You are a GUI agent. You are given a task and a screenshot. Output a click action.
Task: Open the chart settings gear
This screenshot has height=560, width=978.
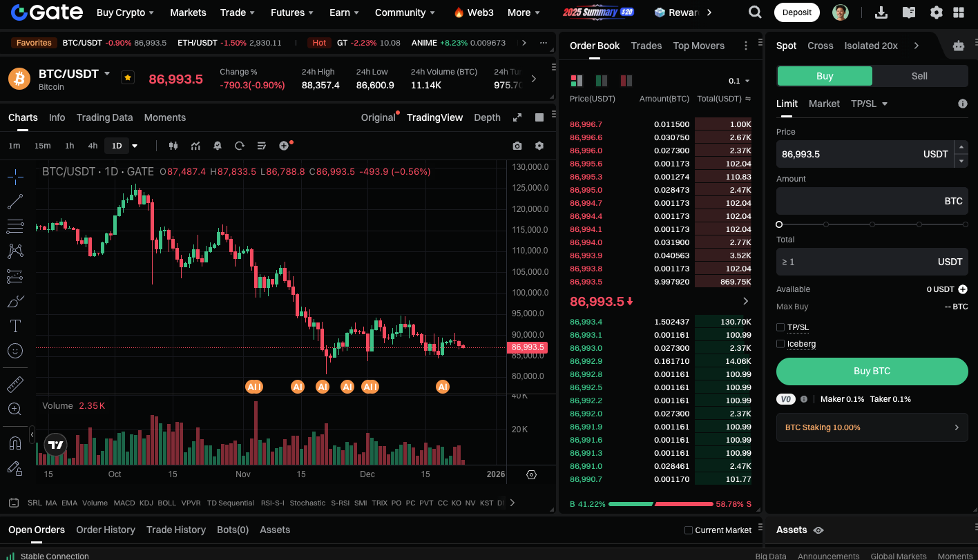pos(539,146)
